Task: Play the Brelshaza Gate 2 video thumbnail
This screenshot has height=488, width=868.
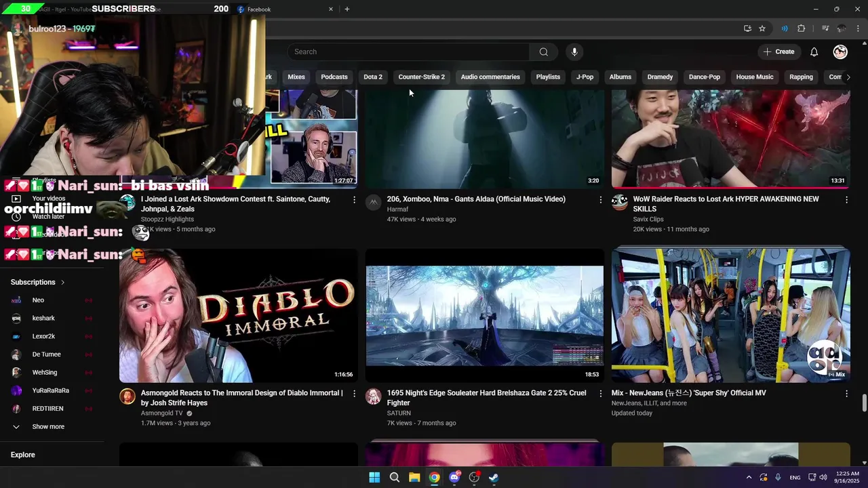Action: 484,315
